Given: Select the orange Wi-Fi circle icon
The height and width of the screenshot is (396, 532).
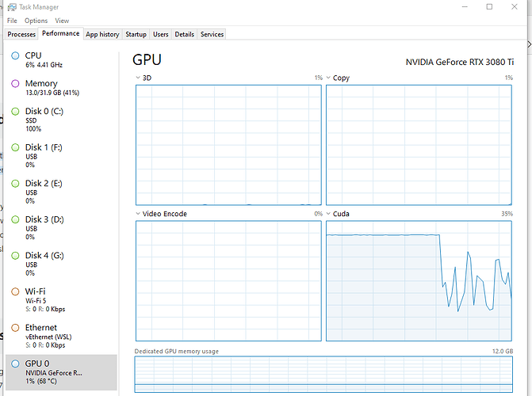Looking at the screenshot, I should [15, 291].
